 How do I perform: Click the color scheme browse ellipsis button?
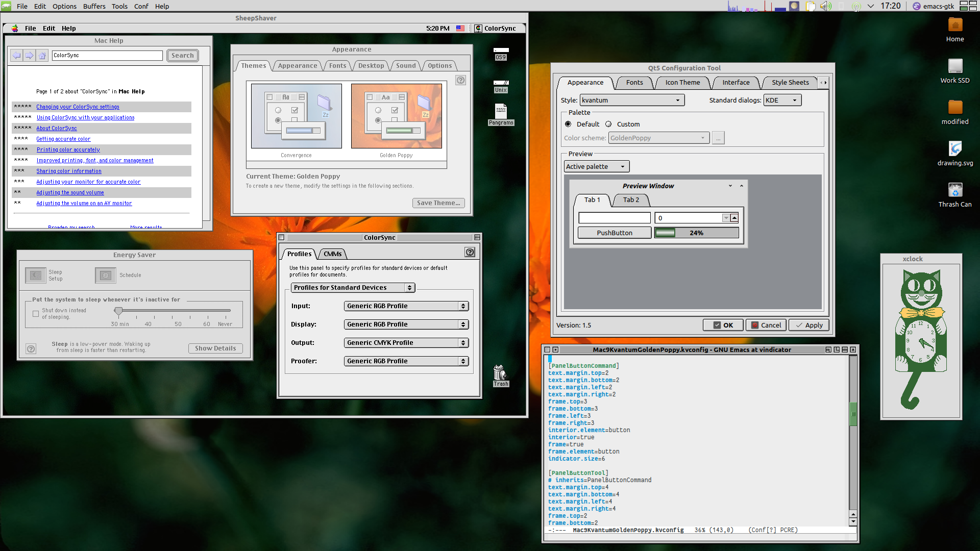(718, 138)
